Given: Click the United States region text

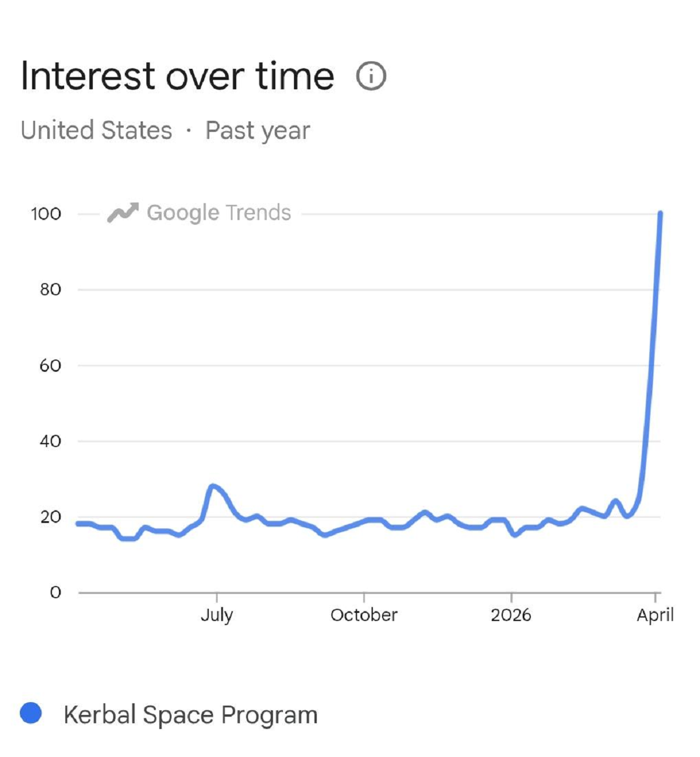Looking at the screenshot, I should click(96, 130).
